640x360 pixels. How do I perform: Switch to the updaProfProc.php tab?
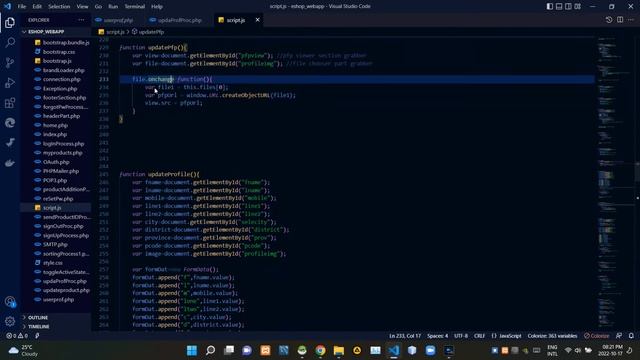click(x=180, y=20)
